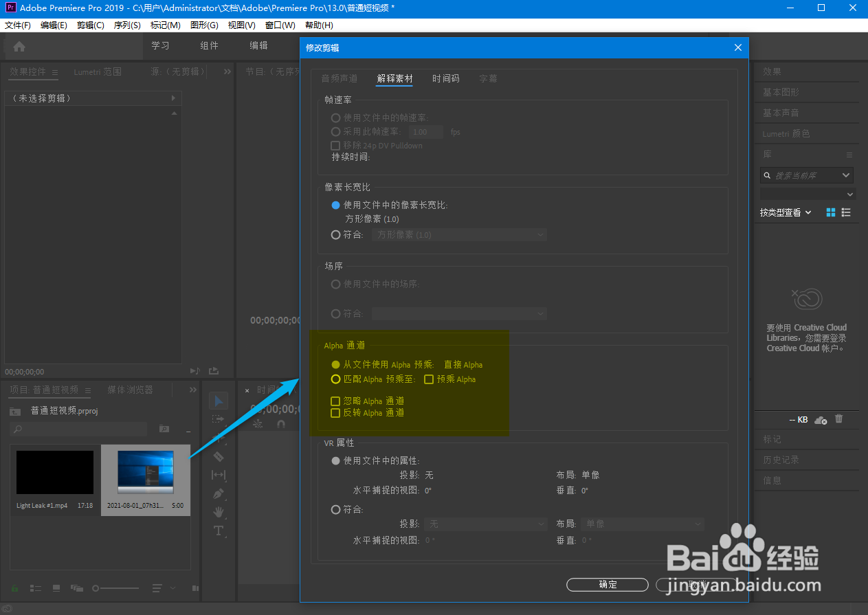Select 符合 radio under 像素长宽比
868x615 pixels.
(x=336, y=234)
